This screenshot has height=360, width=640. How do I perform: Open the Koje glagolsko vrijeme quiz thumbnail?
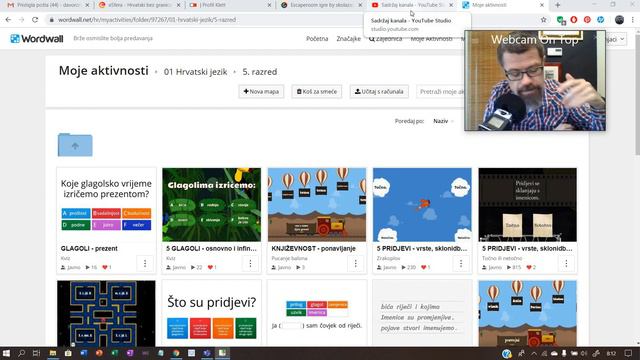pos(106,204)
